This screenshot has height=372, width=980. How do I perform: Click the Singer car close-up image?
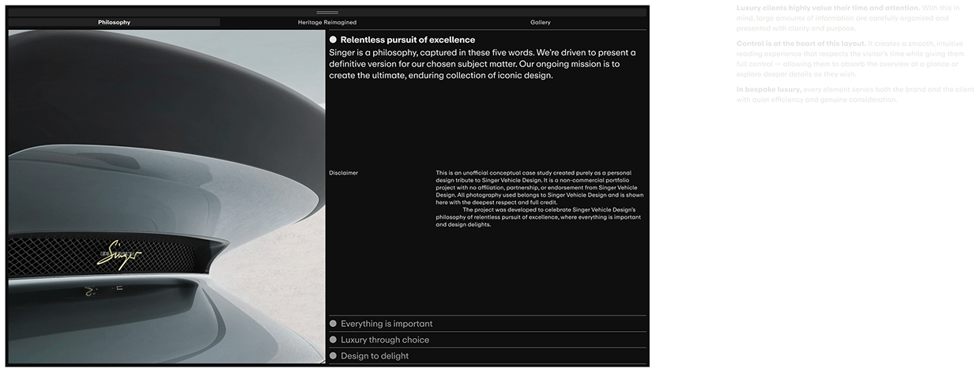point(167,197)
